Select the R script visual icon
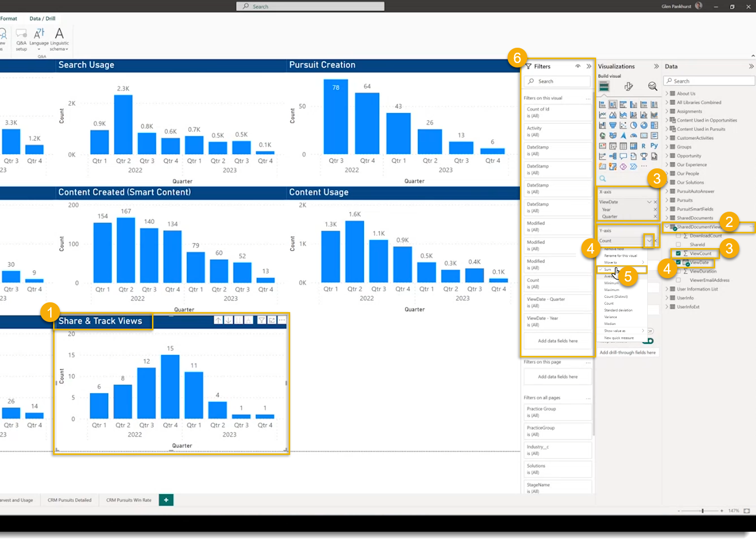This screenshot has width=756, height=544. tap(644, 146)
